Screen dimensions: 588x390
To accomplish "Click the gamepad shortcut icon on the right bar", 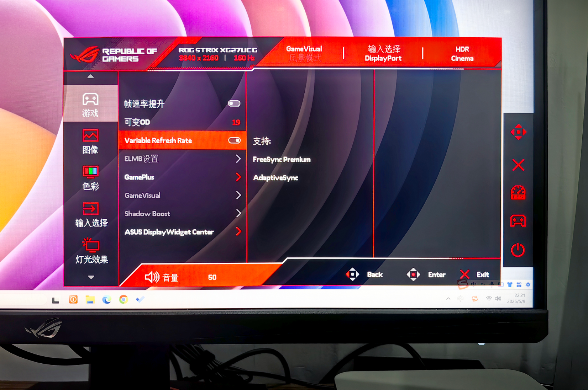I will point(518,221).
